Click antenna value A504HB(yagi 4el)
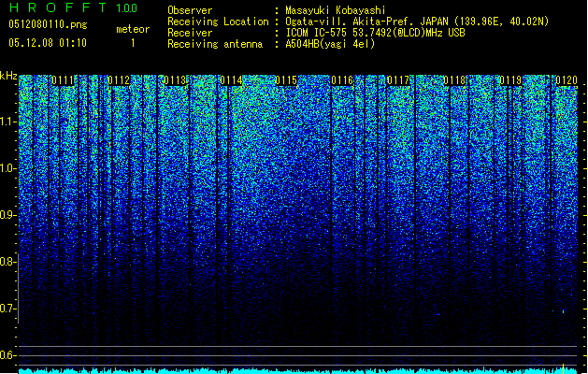 (x=330, y=44)
